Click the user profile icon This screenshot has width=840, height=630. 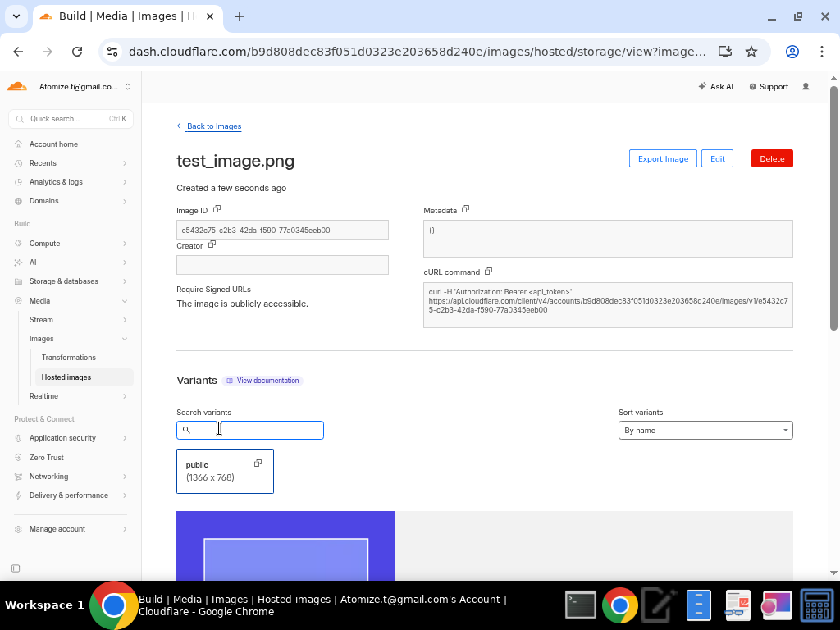tap(805, 86)
